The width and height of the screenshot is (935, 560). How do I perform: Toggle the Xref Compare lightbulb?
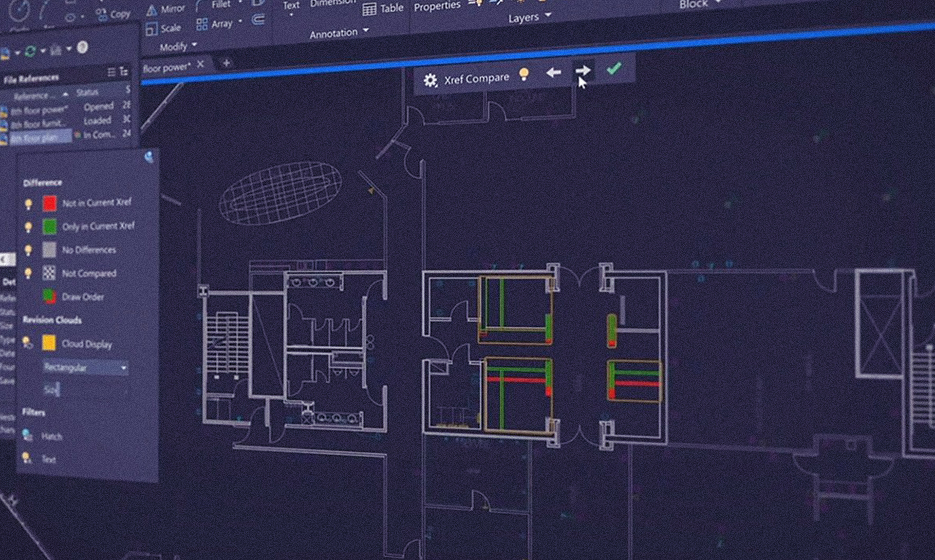(x=524, y=74)
